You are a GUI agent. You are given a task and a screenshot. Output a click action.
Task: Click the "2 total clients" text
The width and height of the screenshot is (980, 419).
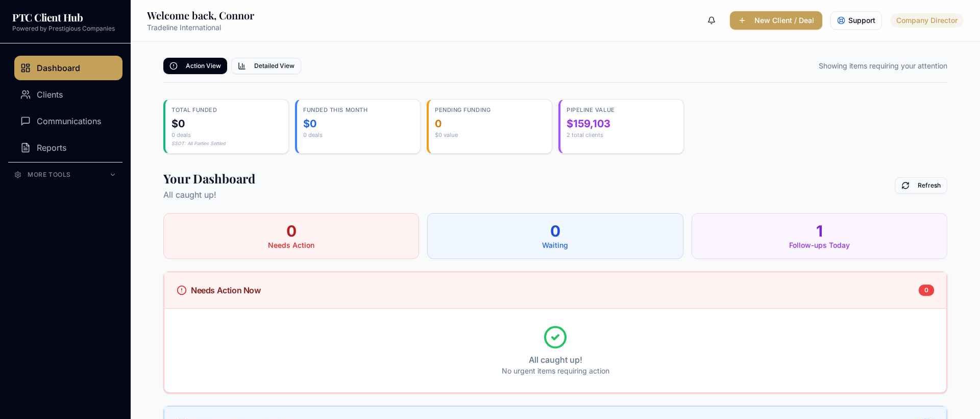585,135
